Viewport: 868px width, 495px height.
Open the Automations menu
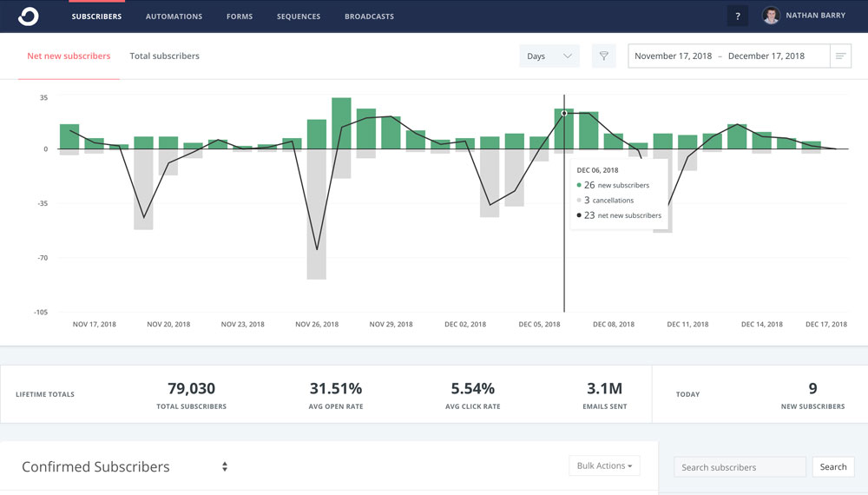click(x=174, y=16)
